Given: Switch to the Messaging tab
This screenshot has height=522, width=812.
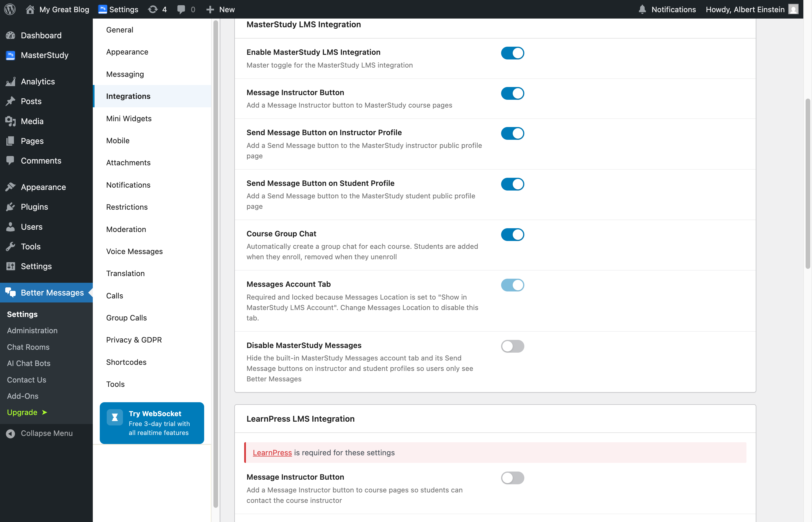Looking at the screenshot, I should (x=152, y=74).
